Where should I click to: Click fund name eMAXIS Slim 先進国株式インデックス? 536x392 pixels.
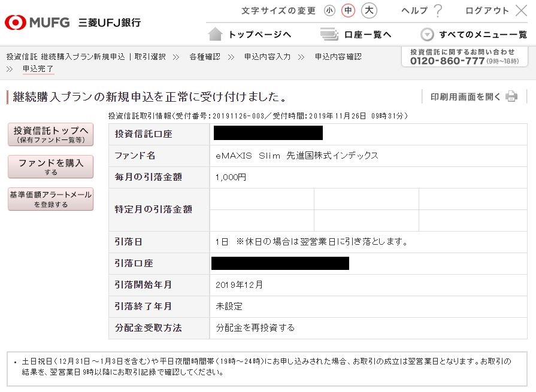point(297,156)
